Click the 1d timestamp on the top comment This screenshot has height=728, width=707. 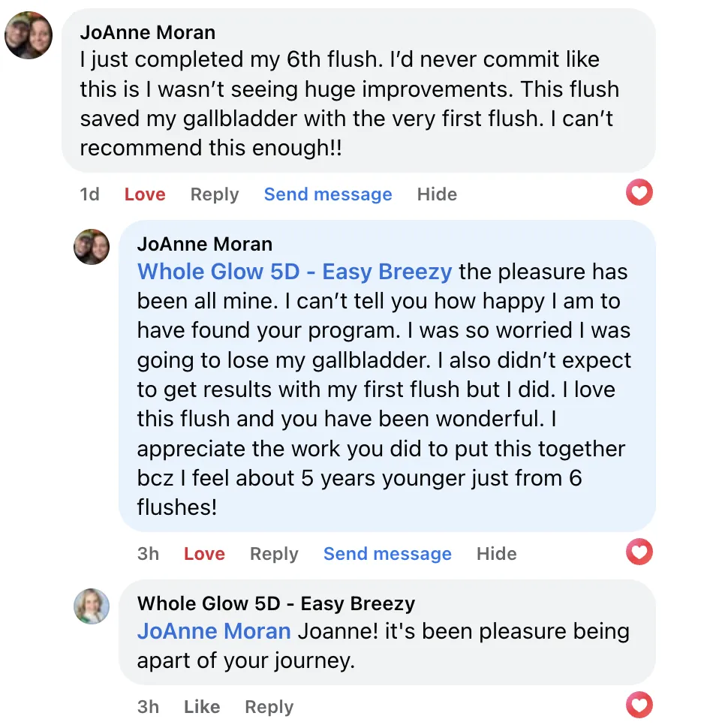89,194
